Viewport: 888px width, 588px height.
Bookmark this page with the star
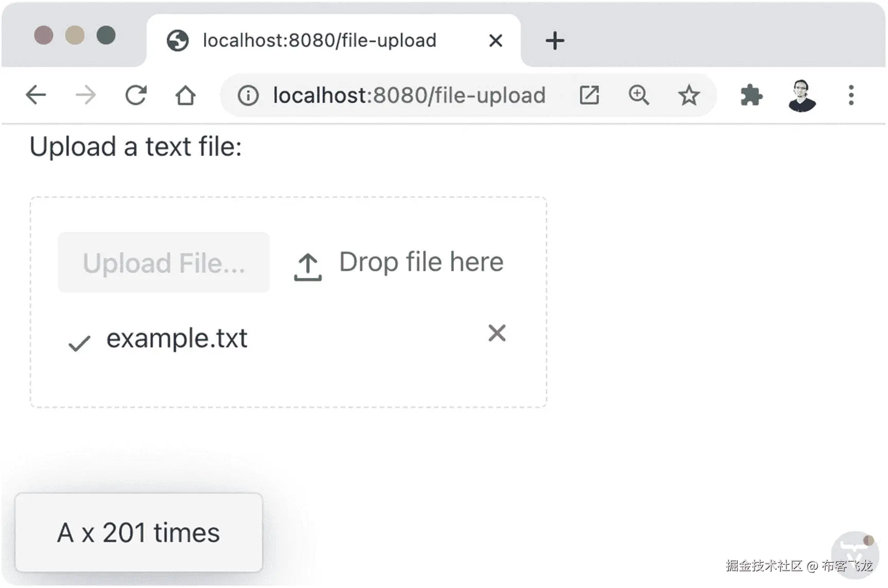[689, 95]
